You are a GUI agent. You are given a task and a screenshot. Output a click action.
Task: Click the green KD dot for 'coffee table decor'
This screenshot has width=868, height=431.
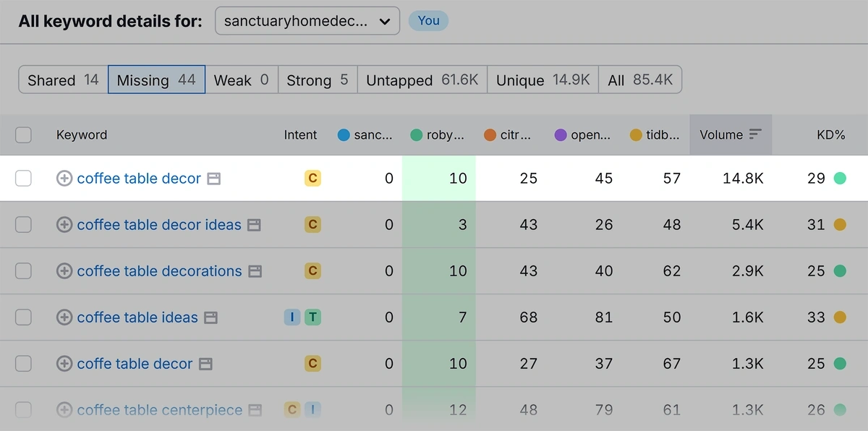pos(840,179)
